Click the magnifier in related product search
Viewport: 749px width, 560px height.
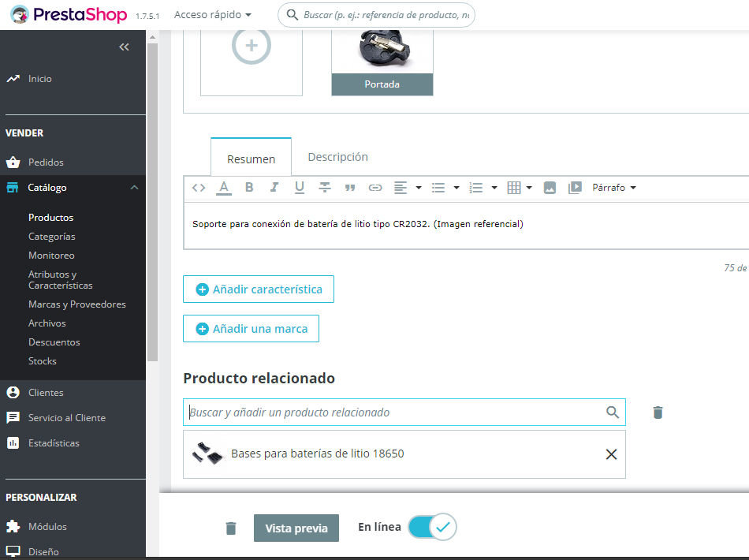click(613, 412)
